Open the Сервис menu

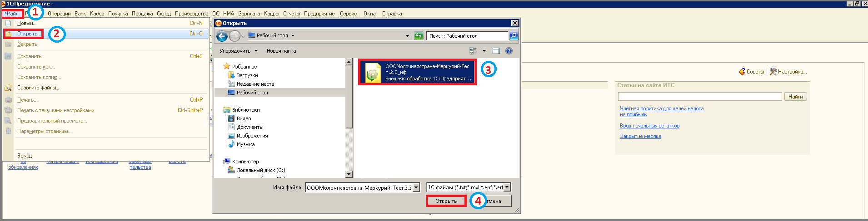(348, 14)
